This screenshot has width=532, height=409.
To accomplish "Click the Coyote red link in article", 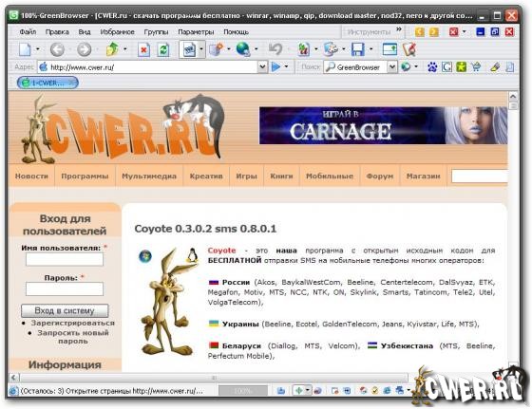I will click(x=221, y=251).
